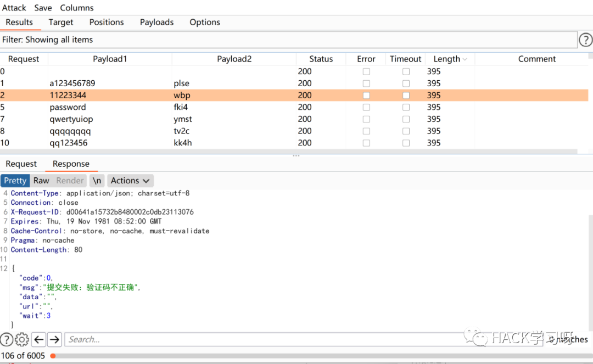Sort by the Status column header
The image size is (593, 364).
tap(321, 59)
